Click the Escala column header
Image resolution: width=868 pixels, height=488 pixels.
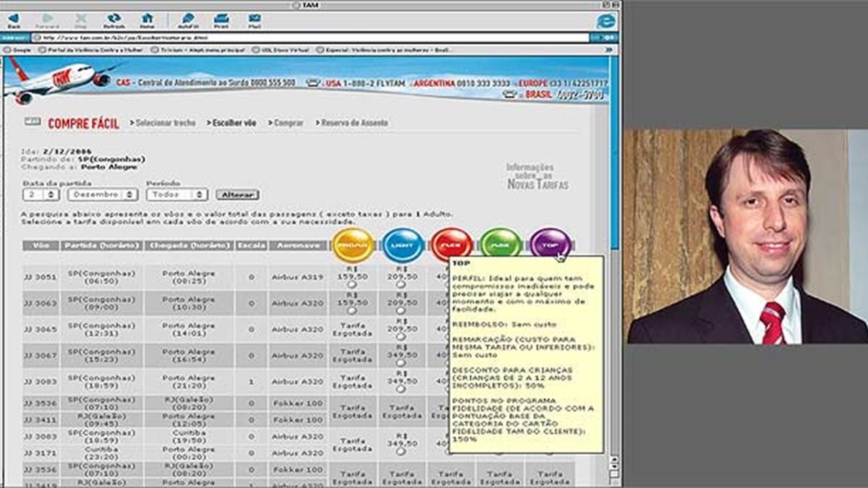(251, 246)
